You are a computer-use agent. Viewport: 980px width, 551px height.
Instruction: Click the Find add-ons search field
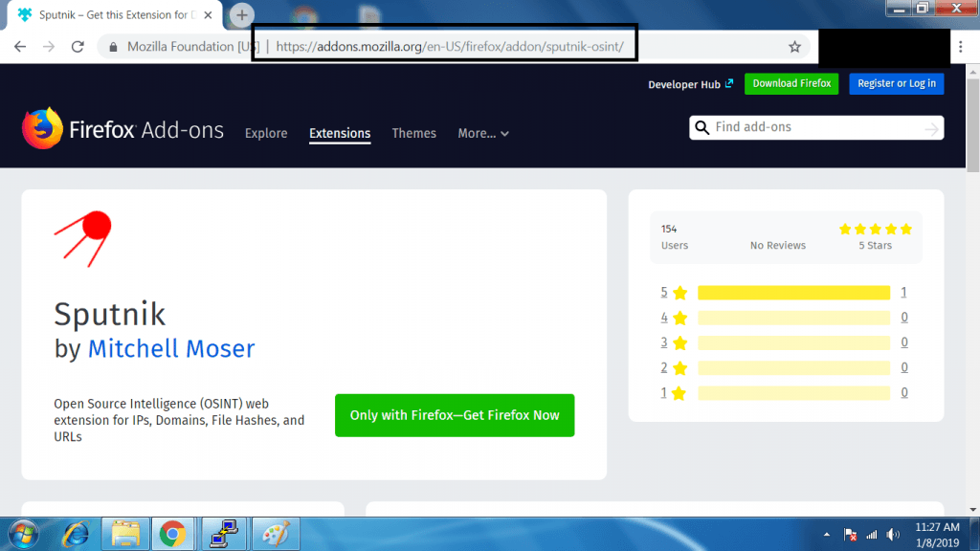[816, 127]
